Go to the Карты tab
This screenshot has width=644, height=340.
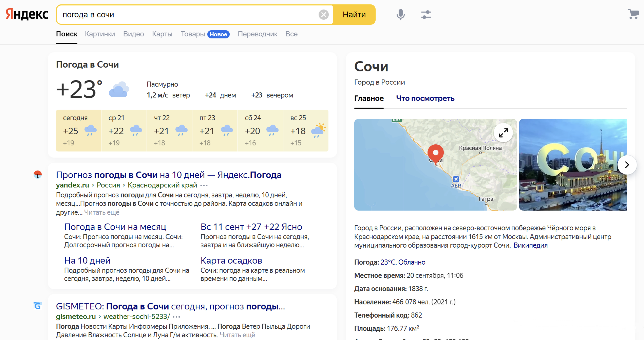point(162,34)
